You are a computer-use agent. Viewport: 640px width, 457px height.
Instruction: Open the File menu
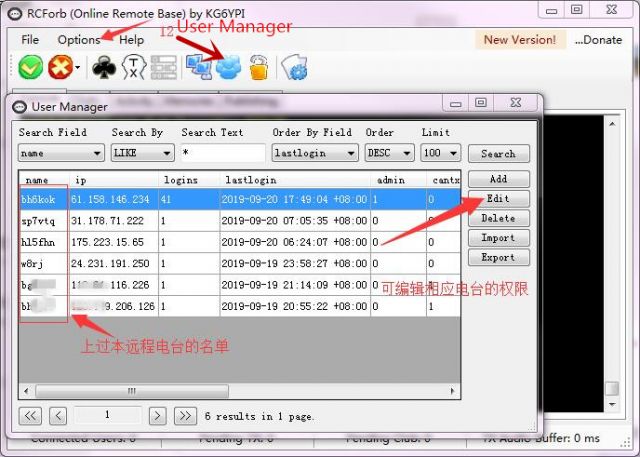click(30, 40)
